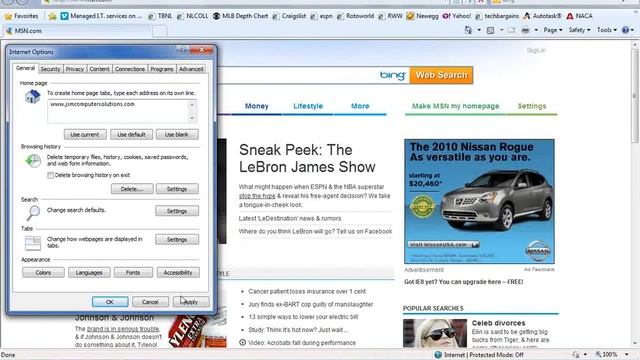
Task: Click the zoom level magnifier in status bar
Action: point(598,355)
